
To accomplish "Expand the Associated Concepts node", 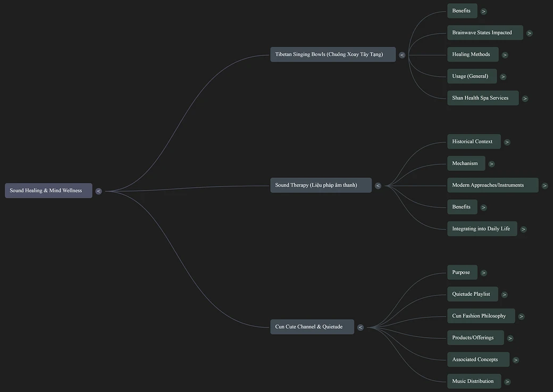I will click(516, 360).
